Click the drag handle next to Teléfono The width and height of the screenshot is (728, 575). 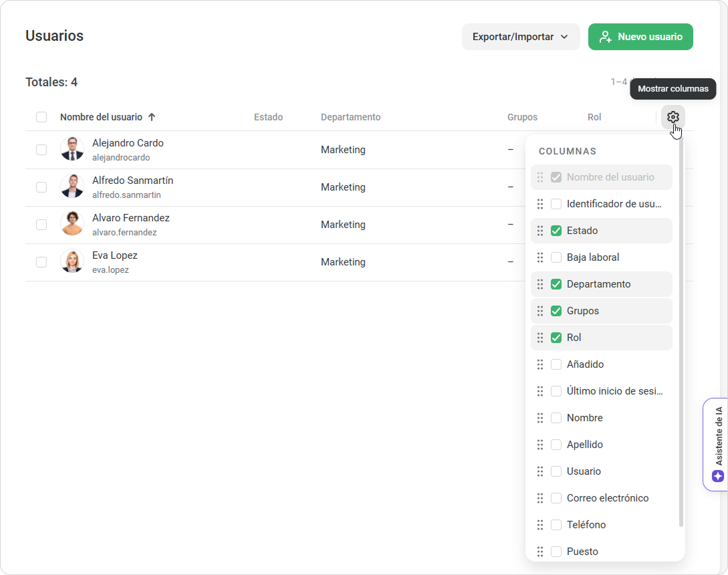(540, 525)
